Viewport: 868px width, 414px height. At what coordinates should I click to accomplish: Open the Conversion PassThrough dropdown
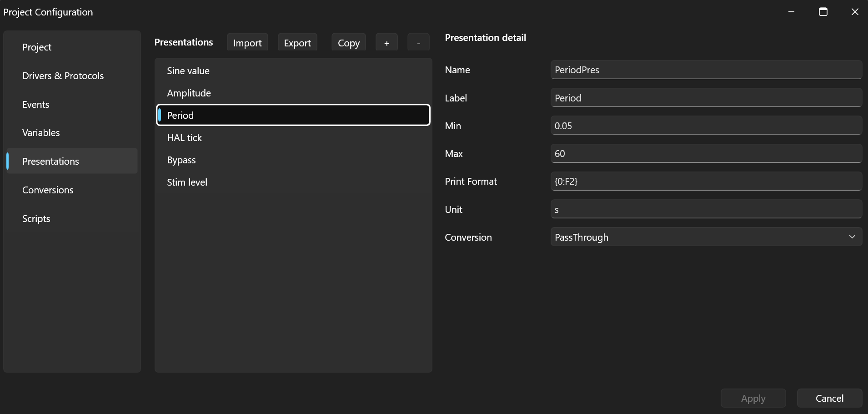tap(706, 237)
